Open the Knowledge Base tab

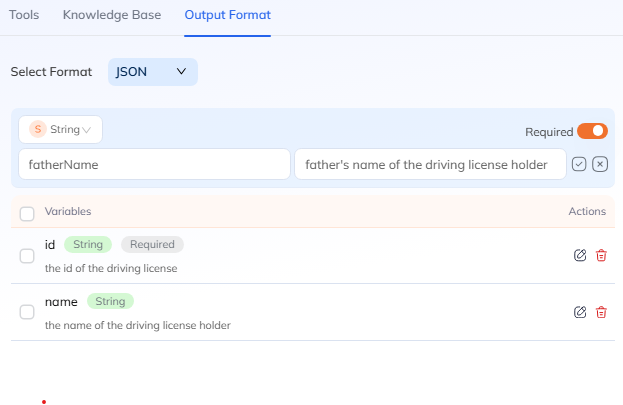(111, 15)
